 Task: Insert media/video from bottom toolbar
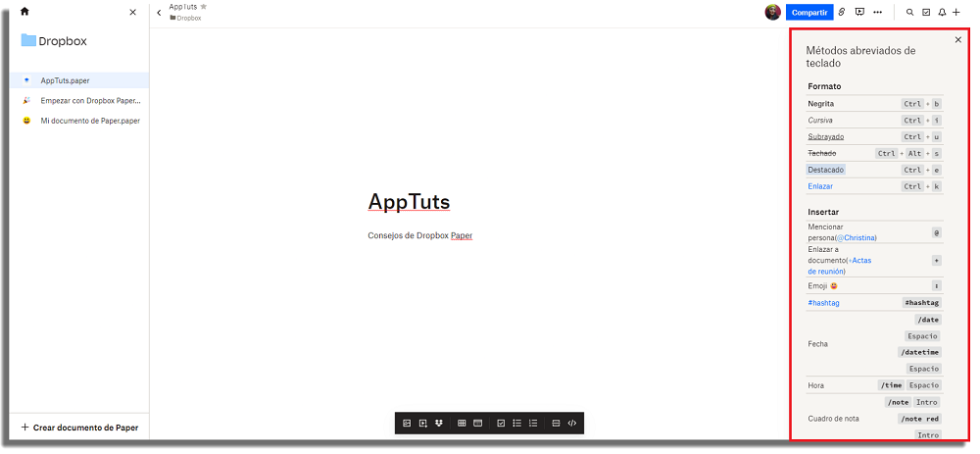click(423, 423)
